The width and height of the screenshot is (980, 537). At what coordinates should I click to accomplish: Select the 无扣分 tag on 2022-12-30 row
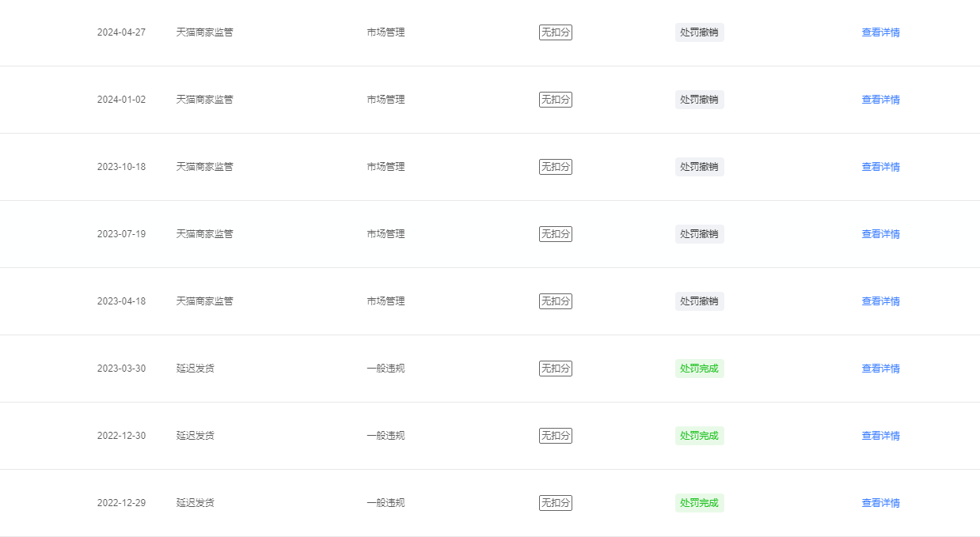(556, 436)
